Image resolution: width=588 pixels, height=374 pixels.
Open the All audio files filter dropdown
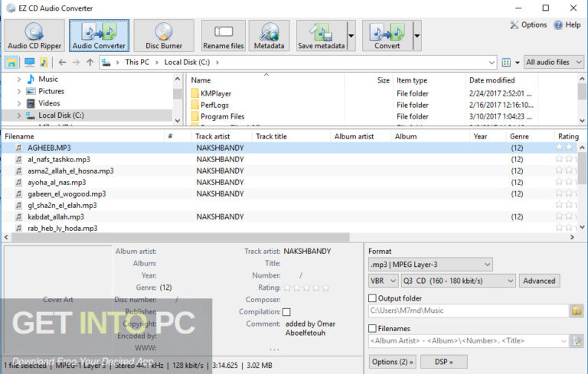coord(554,62)
